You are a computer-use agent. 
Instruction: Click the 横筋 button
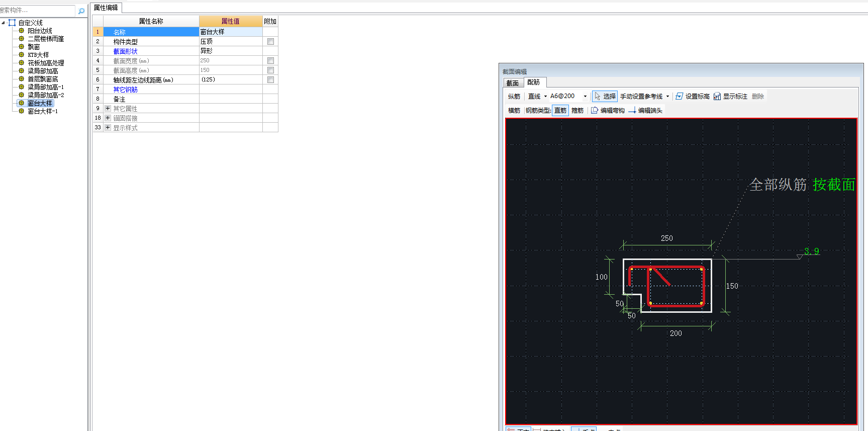coord(514,111)
